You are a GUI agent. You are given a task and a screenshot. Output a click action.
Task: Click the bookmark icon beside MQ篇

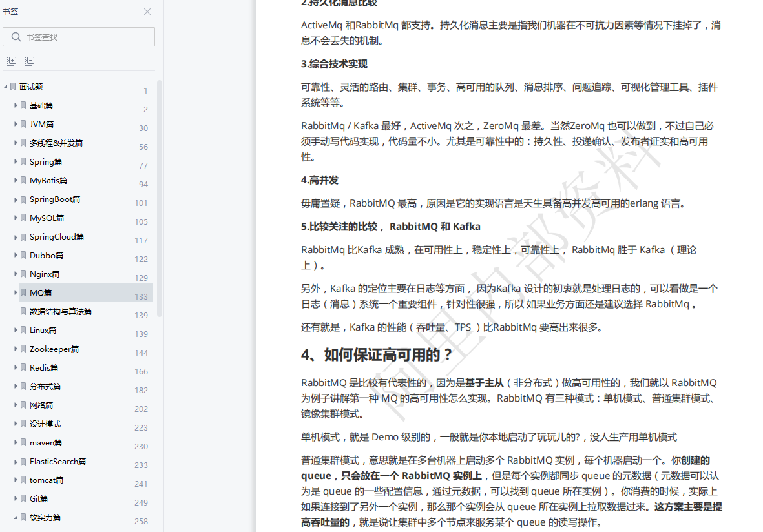[24, 292]
